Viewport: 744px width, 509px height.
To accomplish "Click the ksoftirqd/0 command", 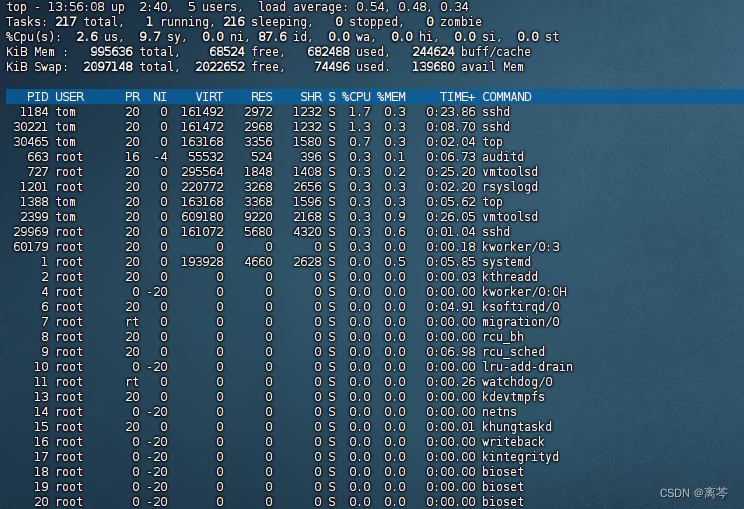I will point(521,307).
